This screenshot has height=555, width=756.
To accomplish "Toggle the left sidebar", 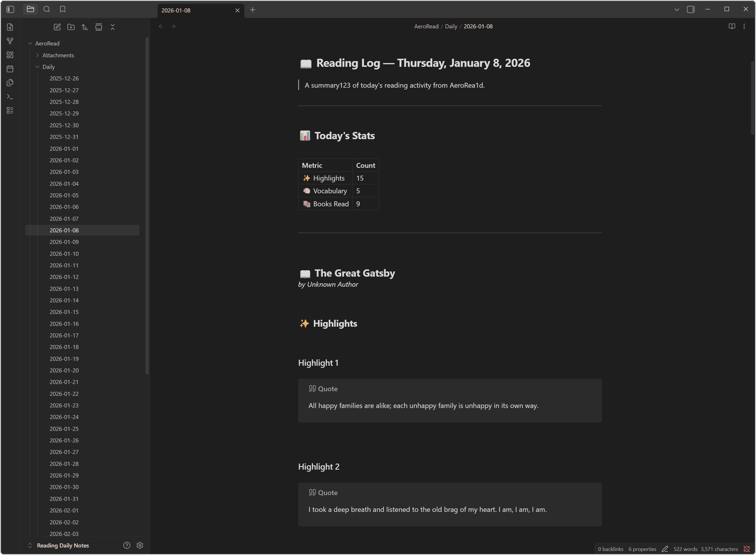I will point(10,10).
